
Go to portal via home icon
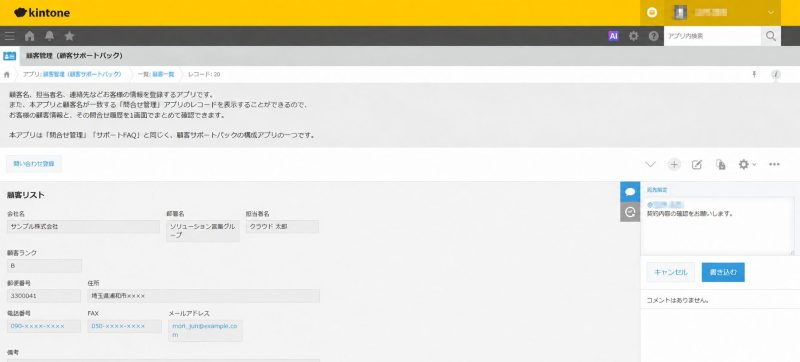(x=30, y=36)
